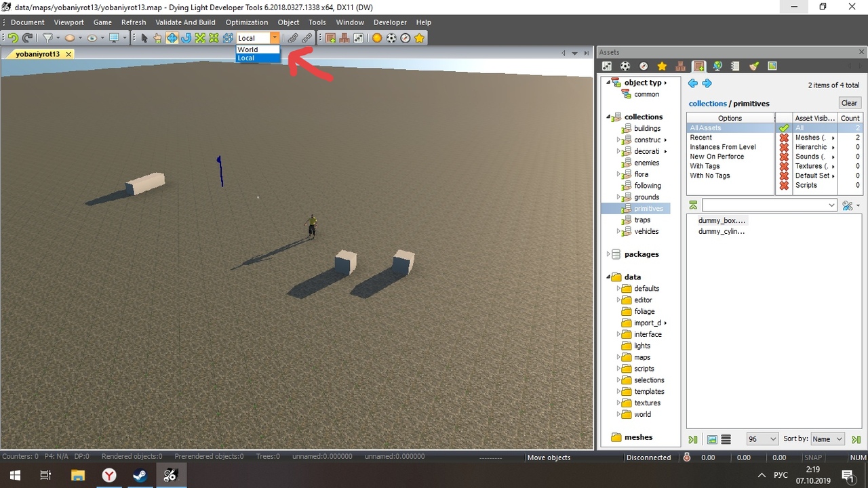Click the yellow star icon in main toolbar
Viewport: 868px width, 488px height.
(420, 38)
